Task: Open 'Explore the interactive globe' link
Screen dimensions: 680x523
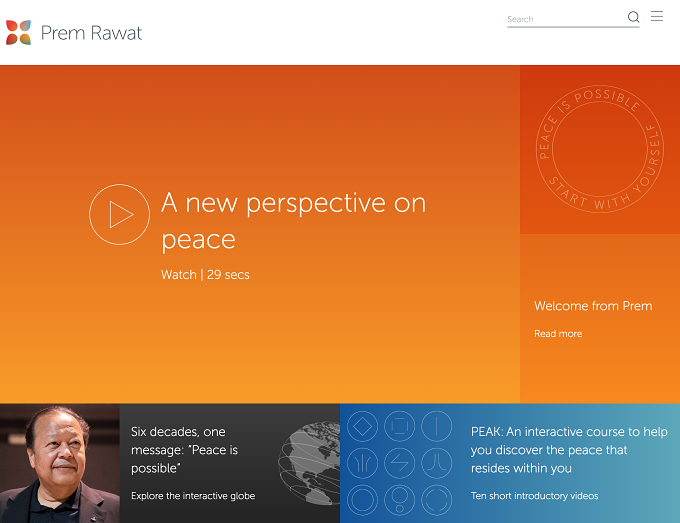Action: [193, 496]
